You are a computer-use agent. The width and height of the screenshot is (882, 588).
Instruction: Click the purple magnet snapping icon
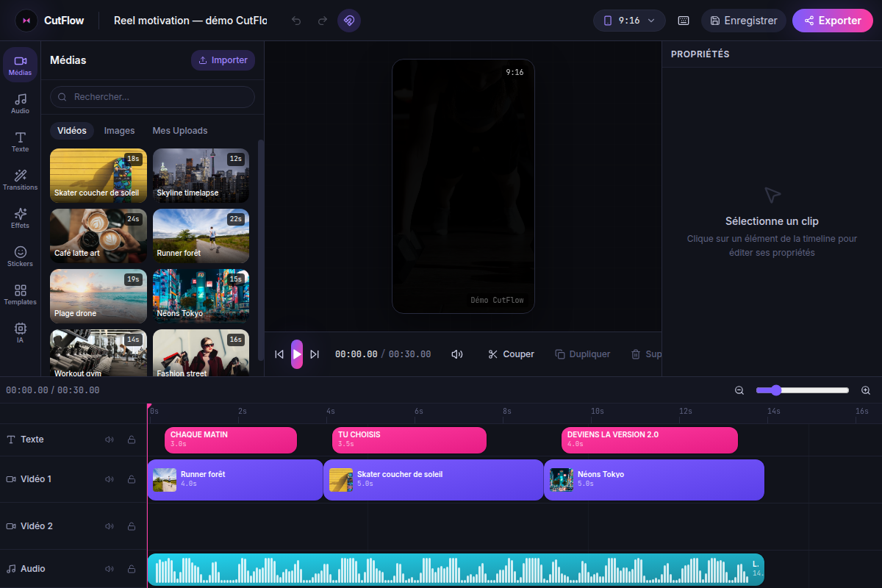(349, 21)
